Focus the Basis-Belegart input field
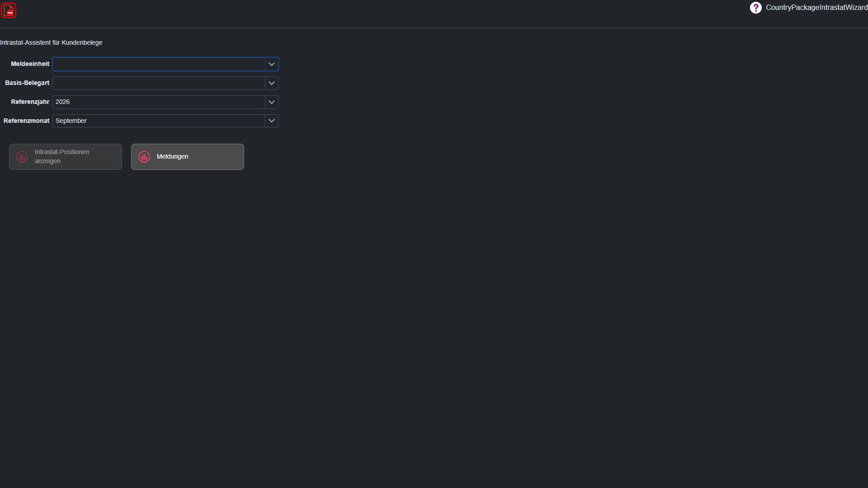Screen dimensions: 868x488 (x=159, y=83)
